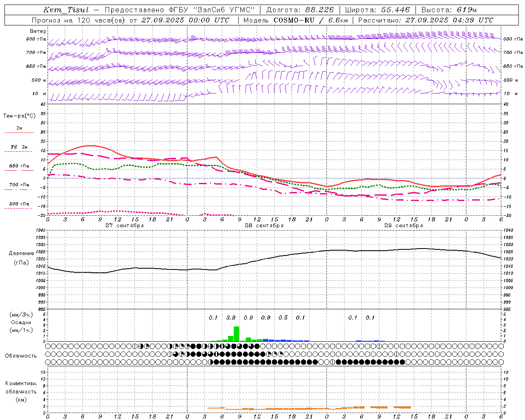Click first circle in top cloudiness row
This screenshot has height=420, width=525.
[x=48, y=346]
